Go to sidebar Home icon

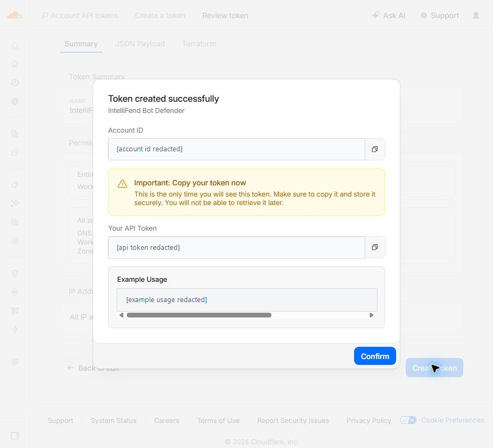pyautogui.click(x=15, y=64)
